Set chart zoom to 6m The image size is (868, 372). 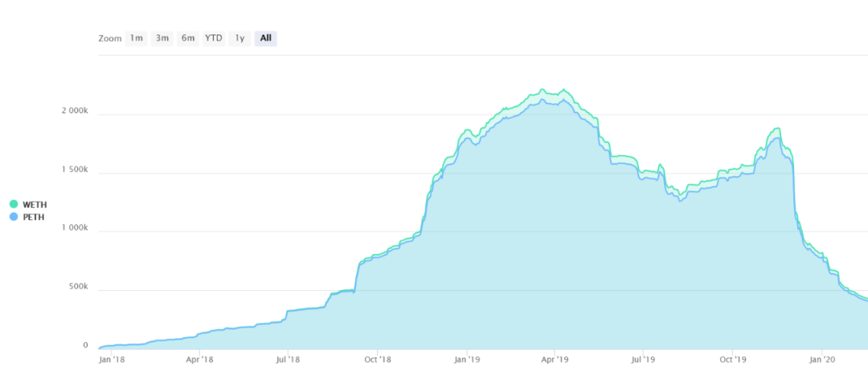tap(187, 39)
